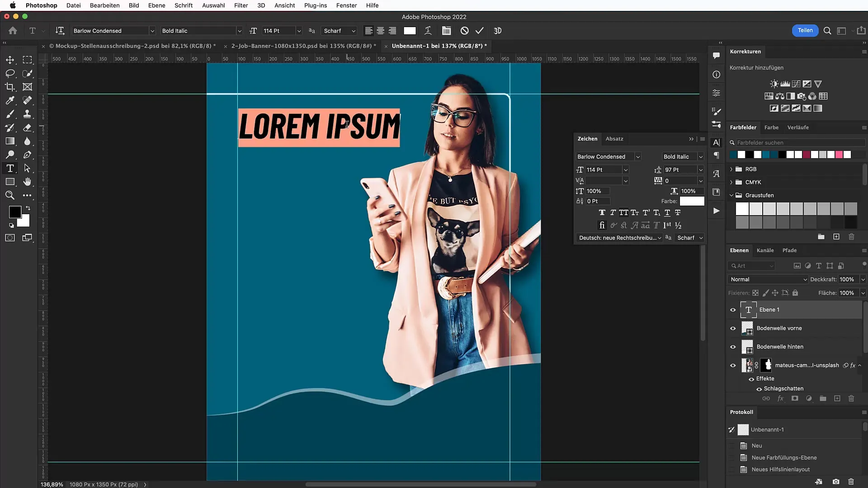Toggle visibility of Ebene 1 layer

click(x=733, y=310)
